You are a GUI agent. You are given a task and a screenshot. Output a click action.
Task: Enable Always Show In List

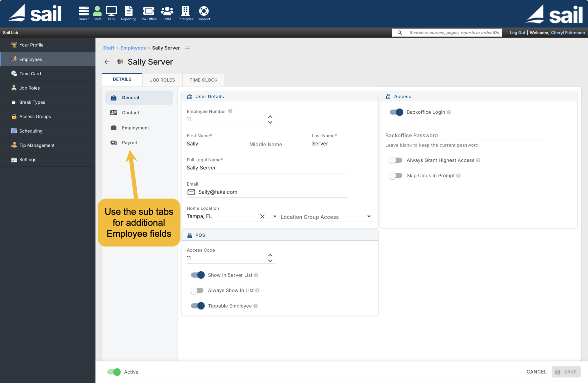(x=197, y=291)
